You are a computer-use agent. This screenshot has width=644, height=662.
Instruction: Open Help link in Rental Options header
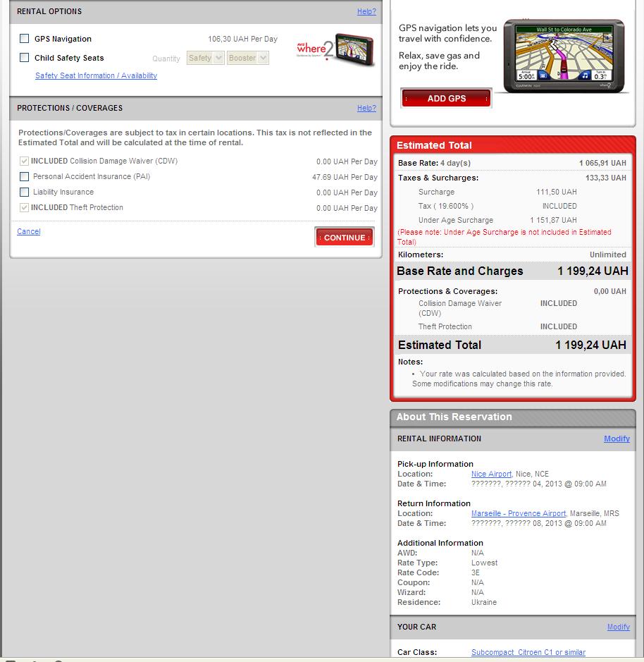pyautogui.click(x=366, y=12)
